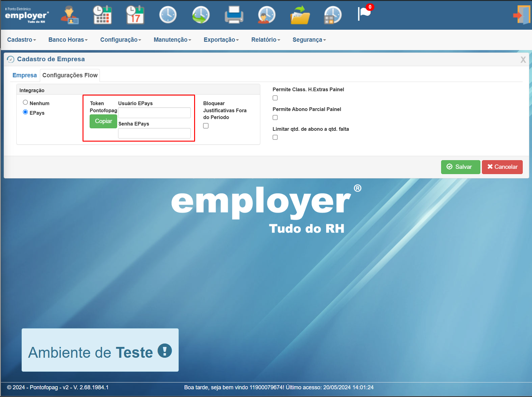Image resolution: width=532 pixels, height=397 pixels.
Task: Expand the Cadastro menu
Action: coord(22,40)
